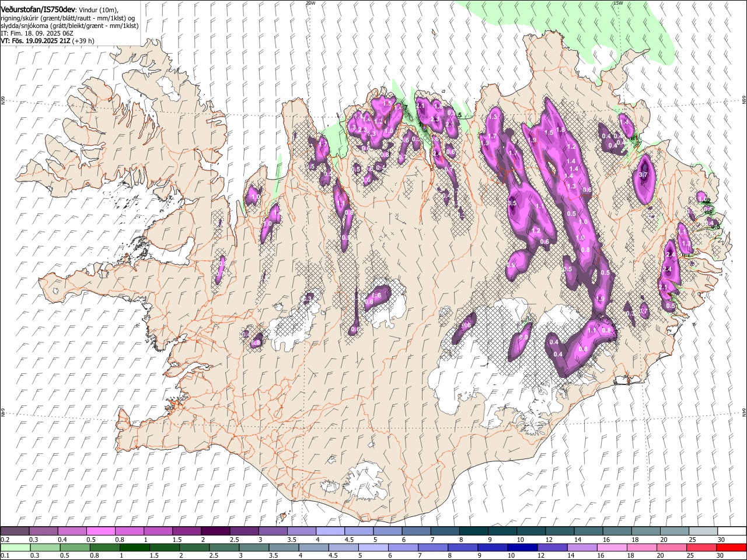
Task: Click the '(+39 h)' forecast offset text
Action: [x=83, y=41]
